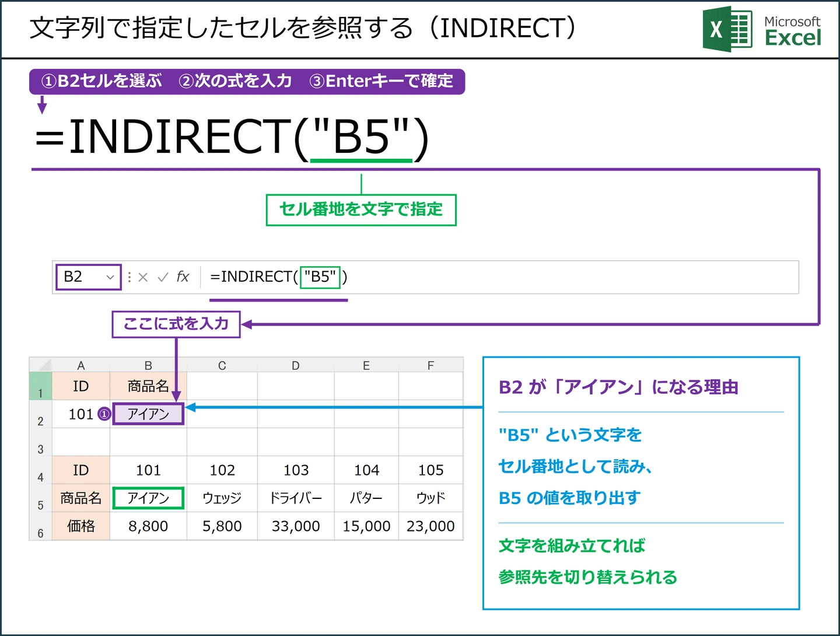This screenshot has height=636, width=840.
Task: Click the select-all corner of the spreadsheet
Action: pyautogui.click(x=41, y=365)
